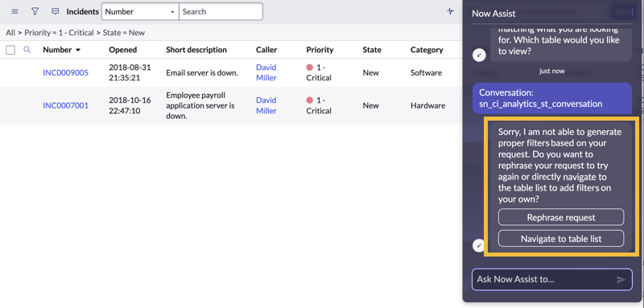Click the Rephrase request button

[561, 217]
